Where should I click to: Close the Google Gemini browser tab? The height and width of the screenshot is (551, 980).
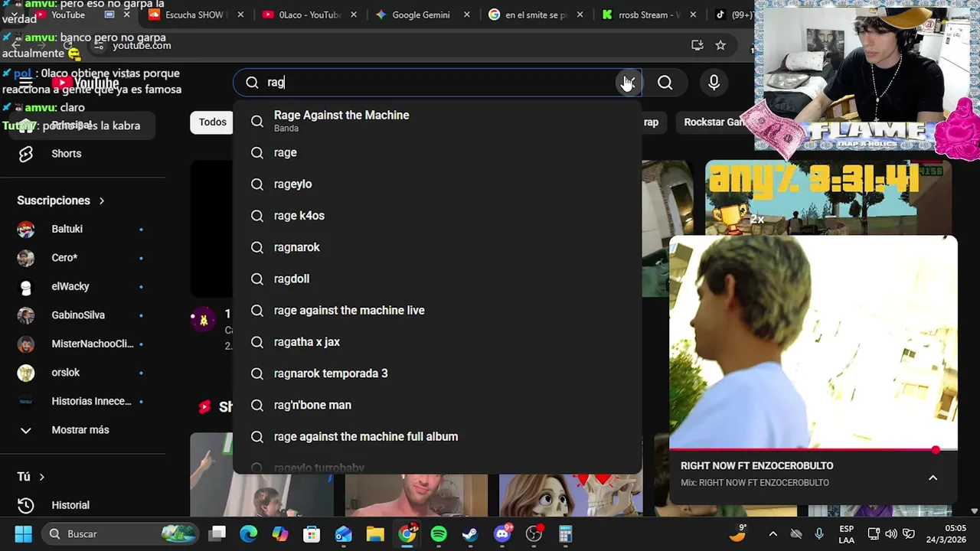pos(467,15)
